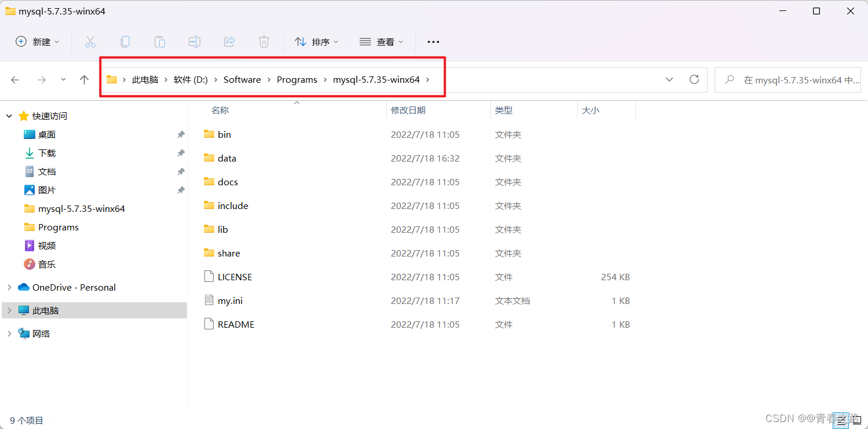Image resolution: width=868 pixels, height=429 pixels.
Task: Open 音乐 in sidebar
Action: tap(47, 264)
